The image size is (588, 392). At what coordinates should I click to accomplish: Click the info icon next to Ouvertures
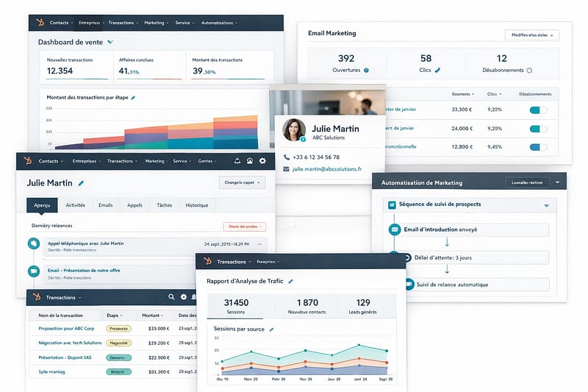[366, 71]
